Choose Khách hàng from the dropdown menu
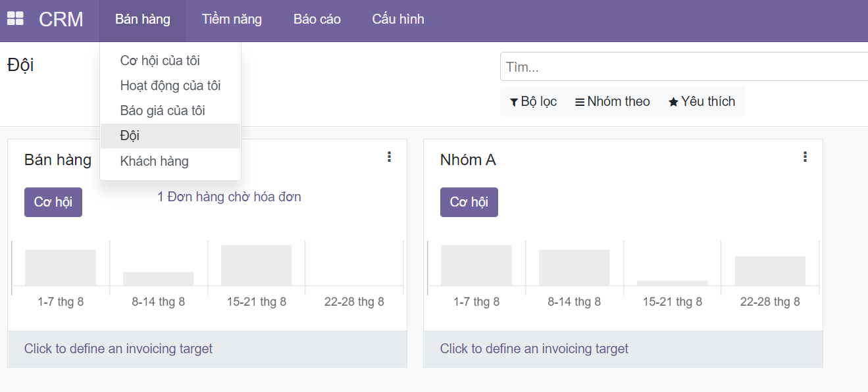Screen dimensions: 868x392 (x=154, y=161)
